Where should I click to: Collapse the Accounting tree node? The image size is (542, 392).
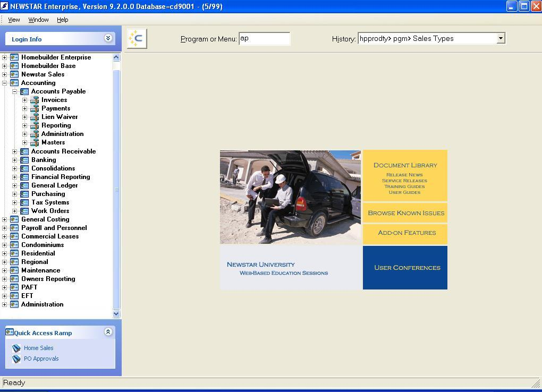4,83
